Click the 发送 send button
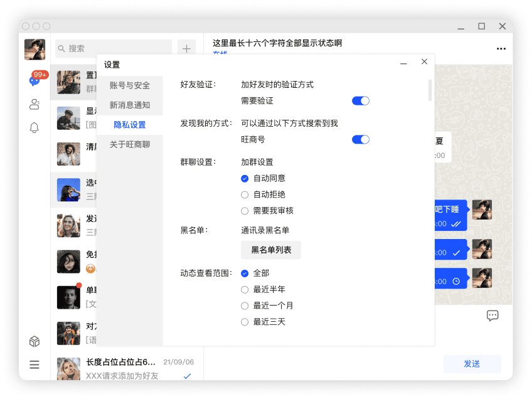 (472, 364)
